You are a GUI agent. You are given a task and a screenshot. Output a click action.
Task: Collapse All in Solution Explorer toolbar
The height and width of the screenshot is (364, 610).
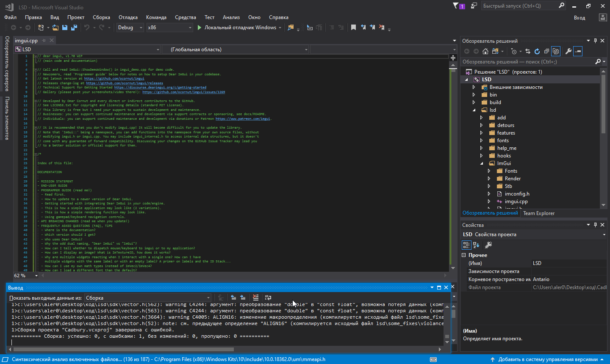[546, 51]
